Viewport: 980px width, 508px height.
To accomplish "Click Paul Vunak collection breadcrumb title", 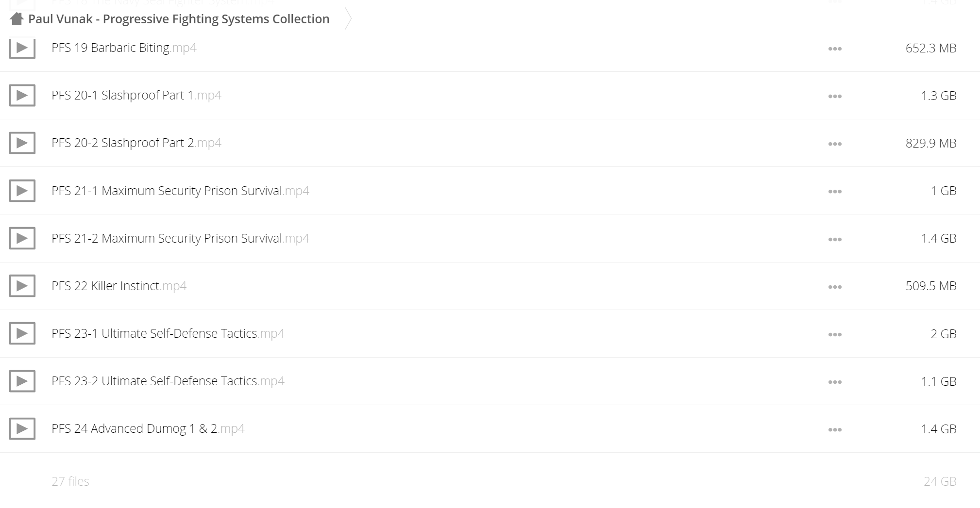I will (179, 19).
